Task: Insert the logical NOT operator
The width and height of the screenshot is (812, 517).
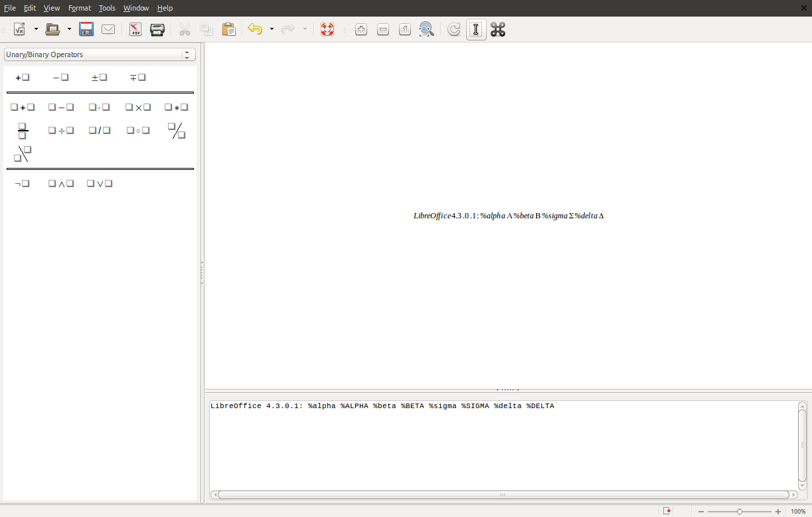Action: (x=23, y=184)
